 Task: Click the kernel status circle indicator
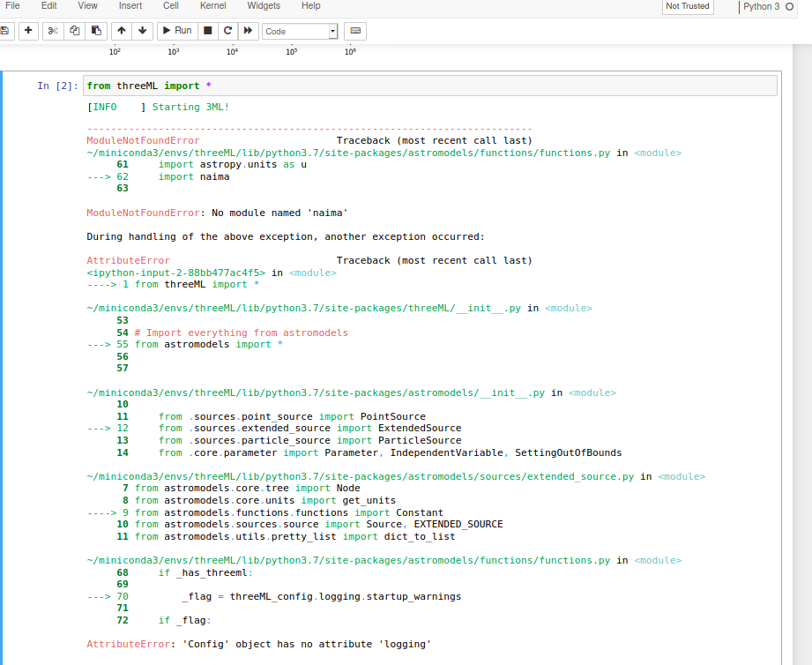click(791, 7)
